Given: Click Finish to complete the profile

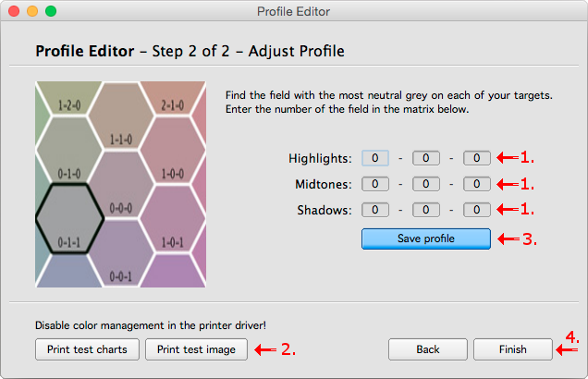Looking at the screenshot, I should 512,349.
